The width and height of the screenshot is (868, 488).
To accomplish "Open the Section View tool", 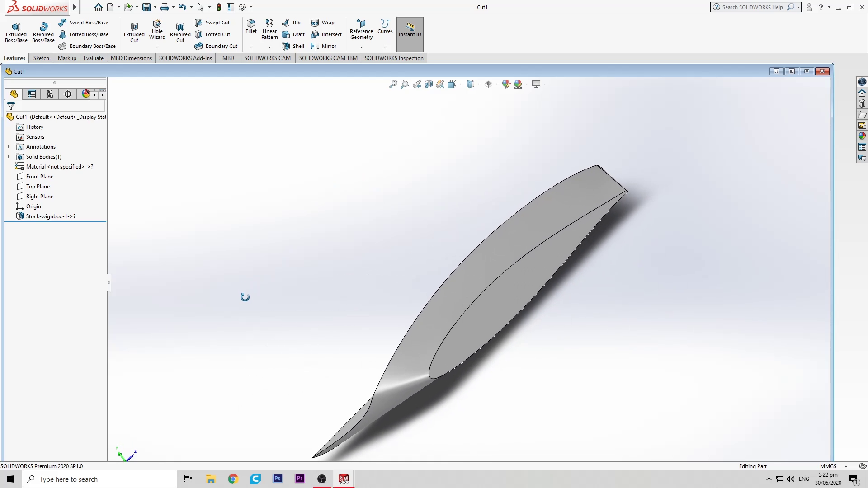I will [429, 84].
